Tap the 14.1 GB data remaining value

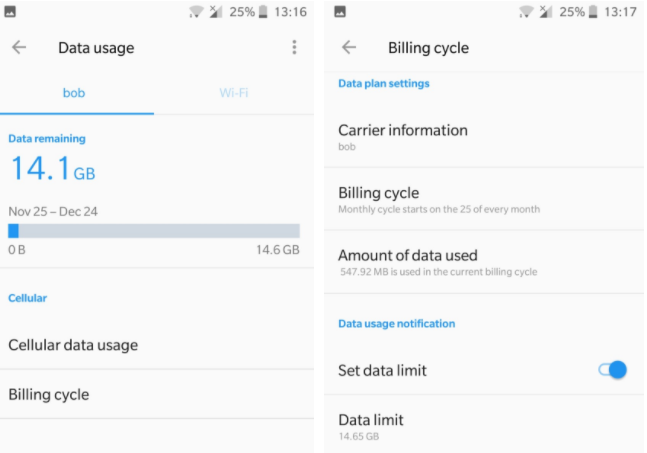(x=53, y=169)
